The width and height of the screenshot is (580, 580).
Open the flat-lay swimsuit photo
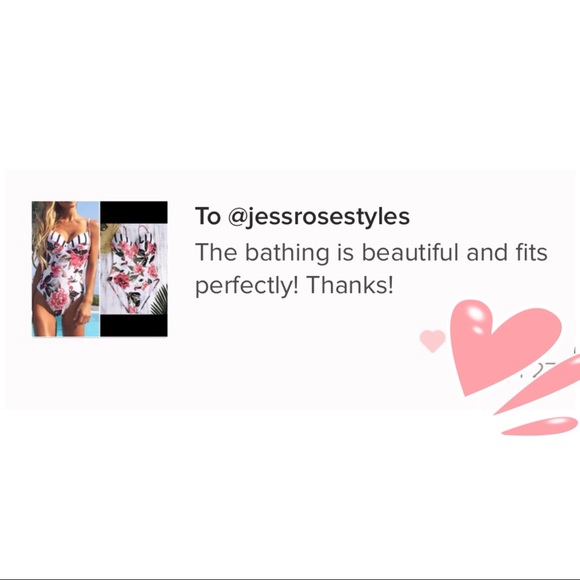(x=134, y=269)
